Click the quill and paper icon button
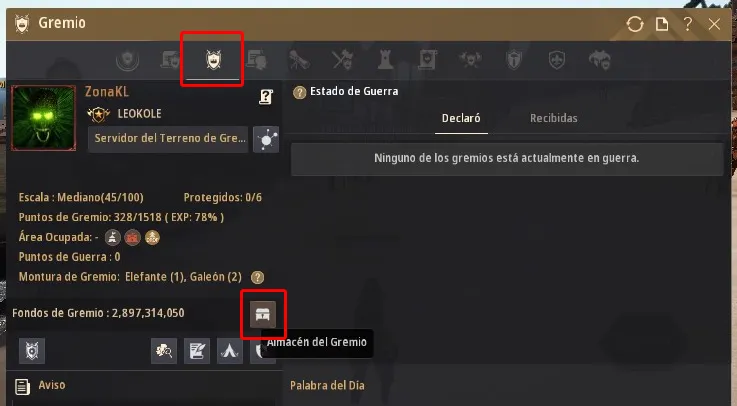737x406 pixels. pyautogui.click(x=197, y=351)
